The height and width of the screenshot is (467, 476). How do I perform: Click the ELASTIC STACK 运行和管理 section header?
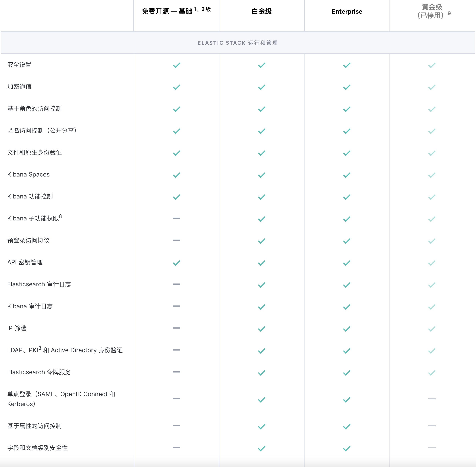[237, 43]
